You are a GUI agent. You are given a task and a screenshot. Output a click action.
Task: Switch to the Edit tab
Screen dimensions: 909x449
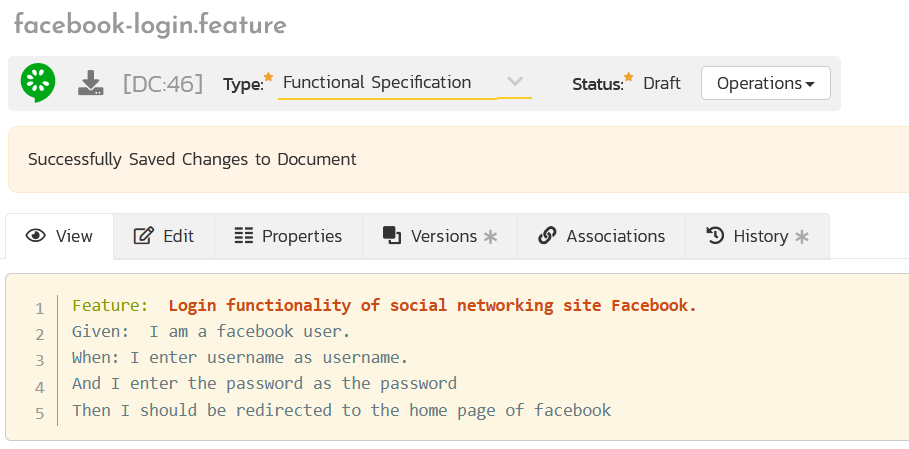click(164, 236)
